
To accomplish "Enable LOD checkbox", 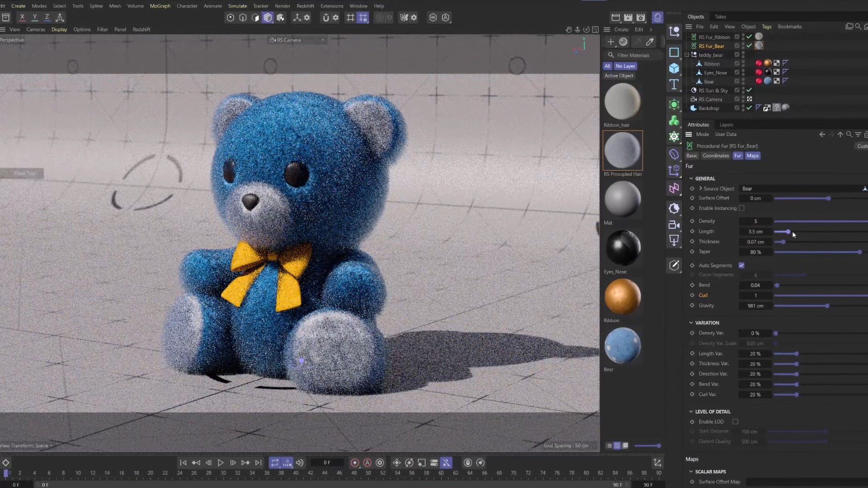I will (x=736, y=422).
